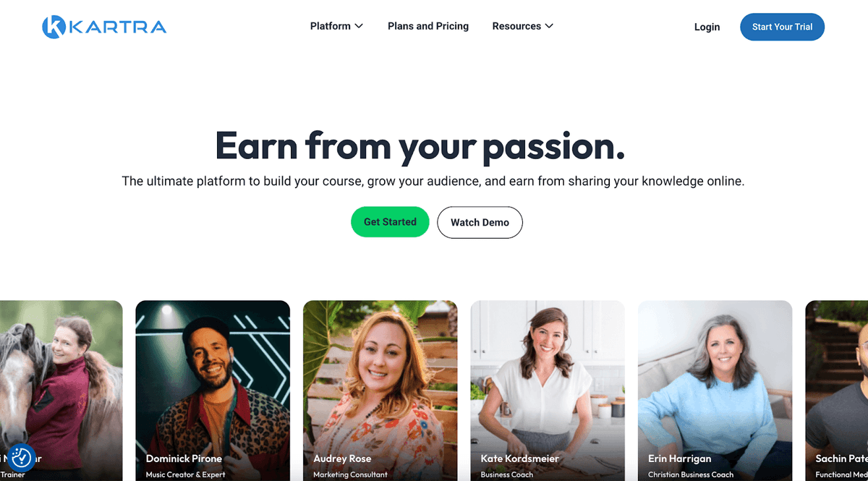Open the Platform menu

[x=336, y=26]
